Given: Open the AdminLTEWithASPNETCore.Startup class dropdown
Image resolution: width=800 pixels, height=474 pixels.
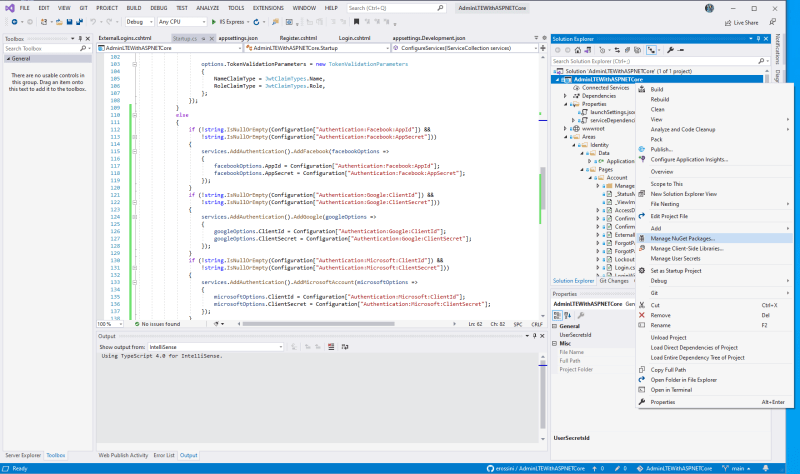Looking at the screenshot, I should pyautogui.click(x=316, y=48).
